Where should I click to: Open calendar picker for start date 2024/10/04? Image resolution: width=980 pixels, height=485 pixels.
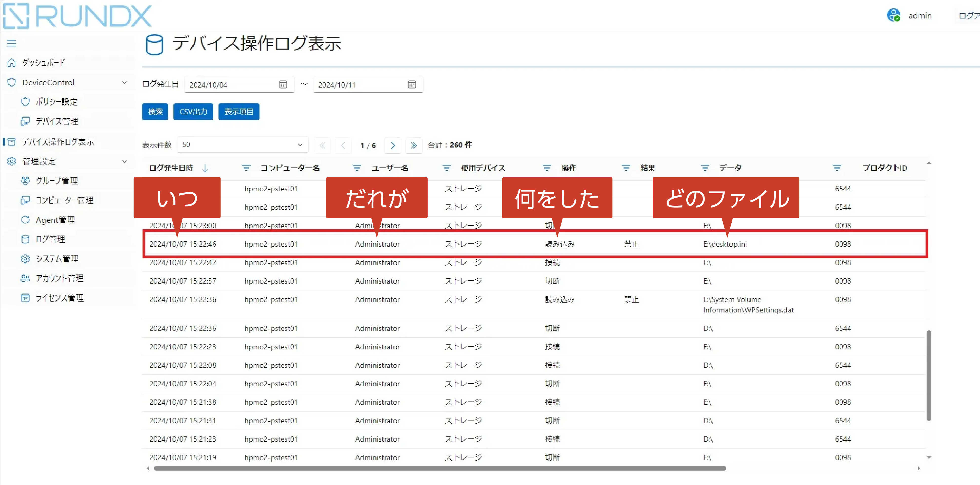(x=283, y=85)
